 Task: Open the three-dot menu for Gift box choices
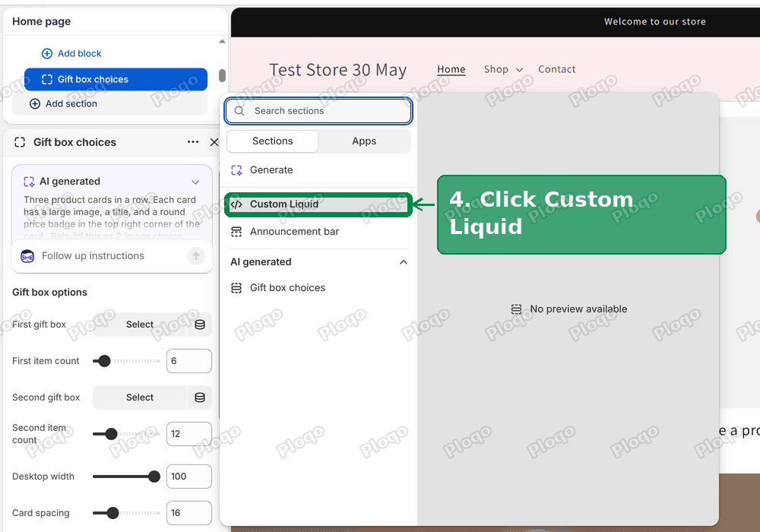tap(193, 142)
